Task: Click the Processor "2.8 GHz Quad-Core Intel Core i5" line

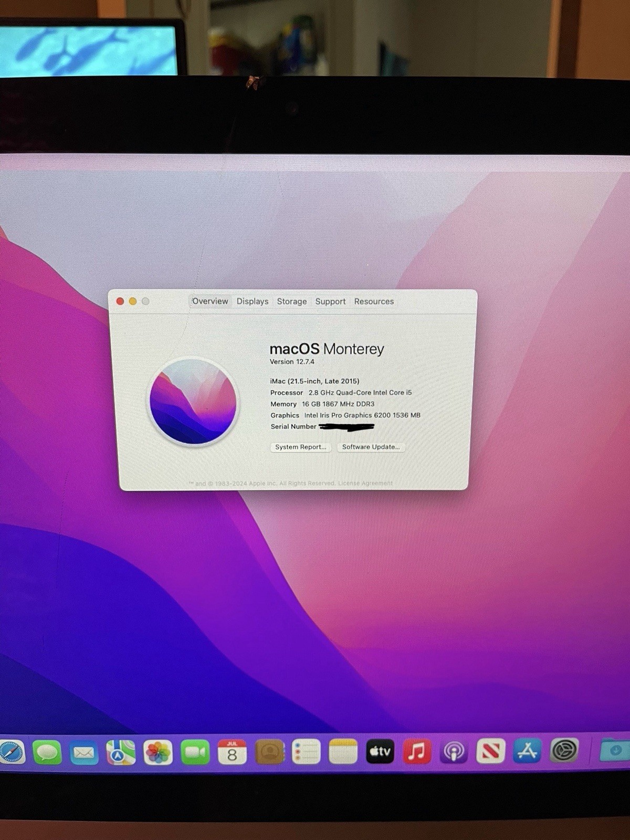Action: pos(341,393)
